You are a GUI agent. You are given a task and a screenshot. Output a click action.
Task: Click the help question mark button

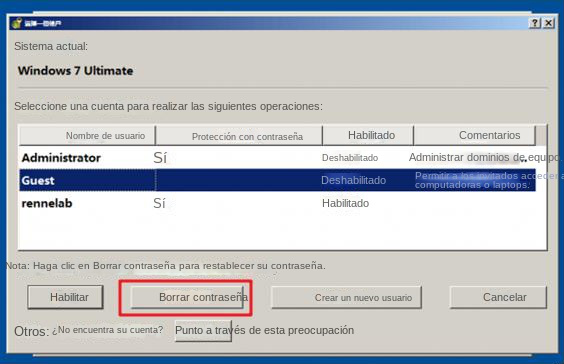tap(535, 23)
